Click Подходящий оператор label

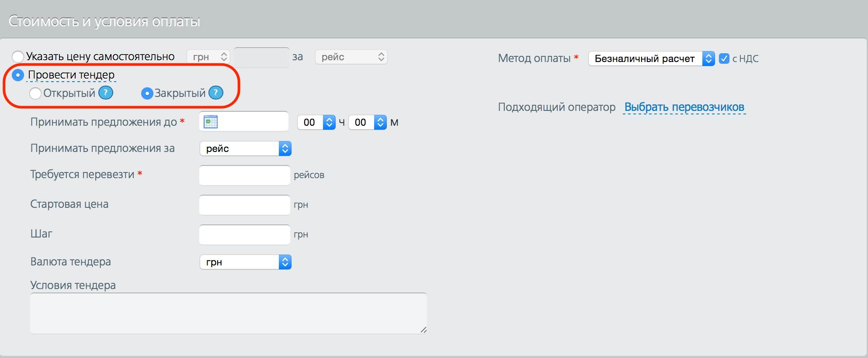557,107
